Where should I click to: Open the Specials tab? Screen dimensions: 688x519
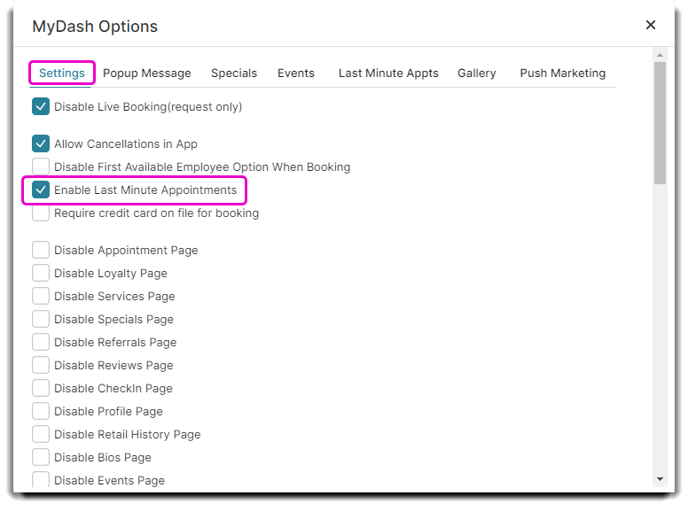tap(234, 73)
